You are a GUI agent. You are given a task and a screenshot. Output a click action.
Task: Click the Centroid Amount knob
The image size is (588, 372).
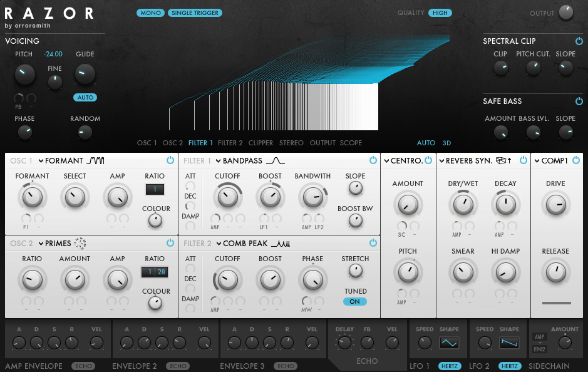(x=408, y=205)
